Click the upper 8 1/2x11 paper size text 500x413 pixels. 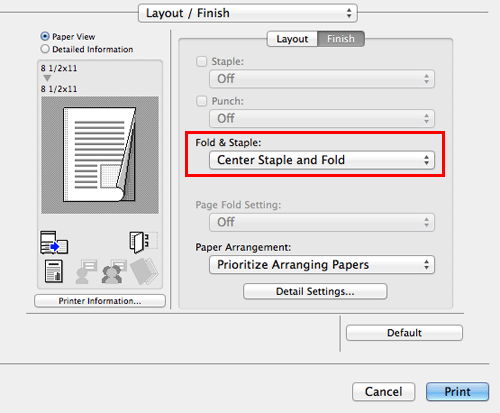coord(59,68)
